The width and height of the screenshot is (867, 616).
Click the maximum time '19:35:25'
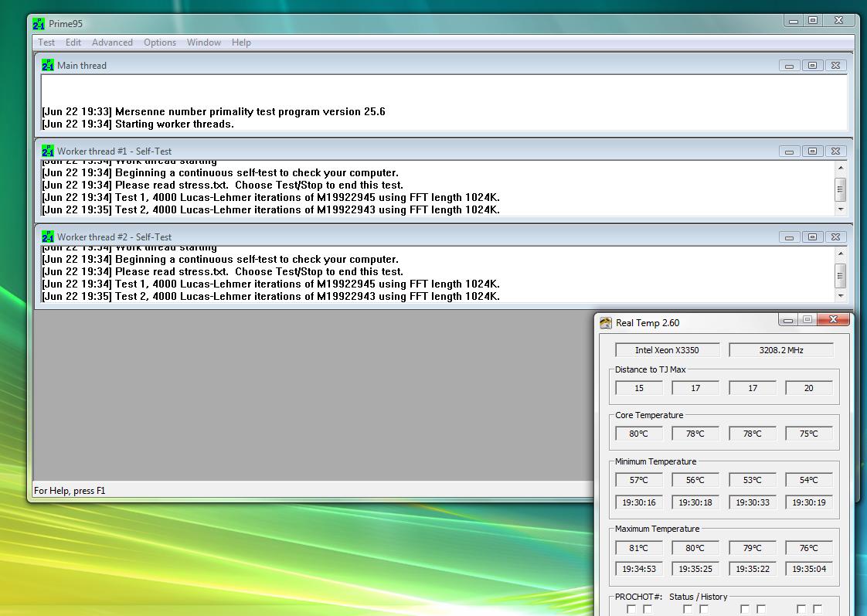click(x=695, y=569)
